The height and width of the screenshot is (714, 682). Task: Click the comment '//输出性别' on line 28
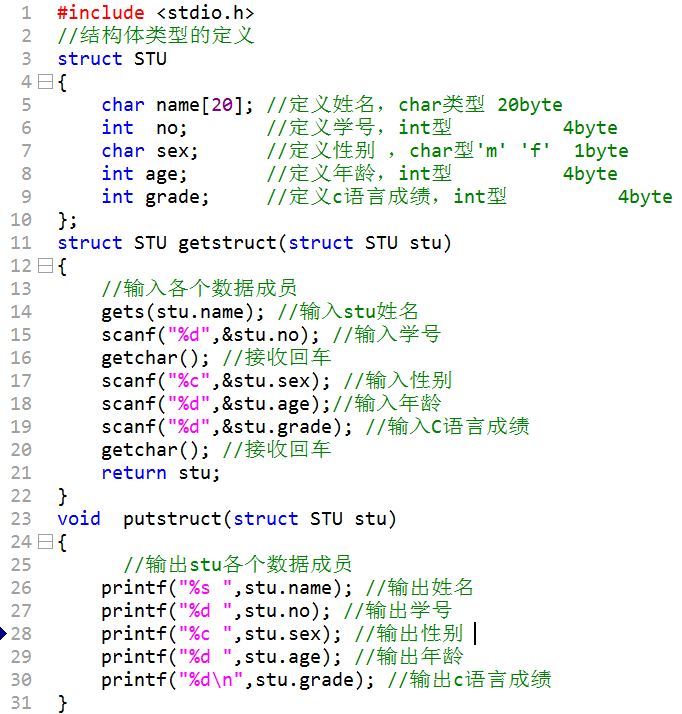[x=409, y=634]
